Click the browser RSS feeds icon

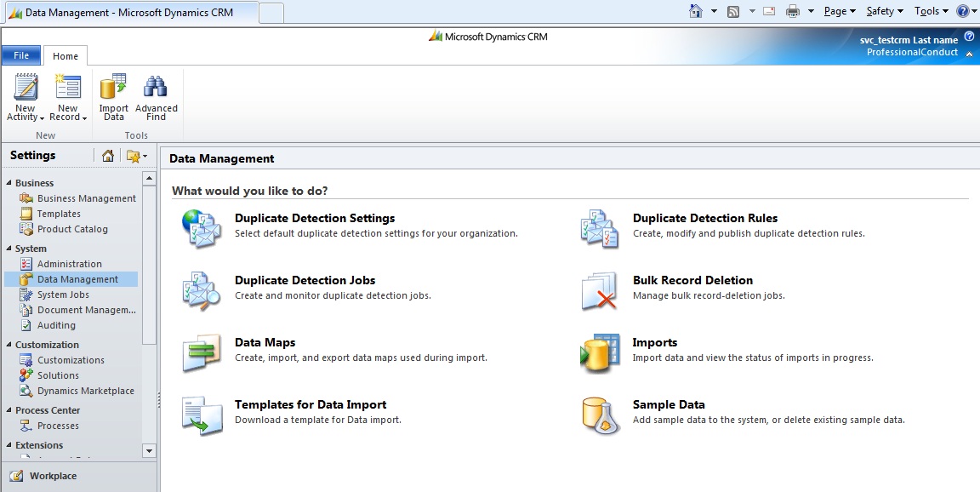(x=733, y=11)
